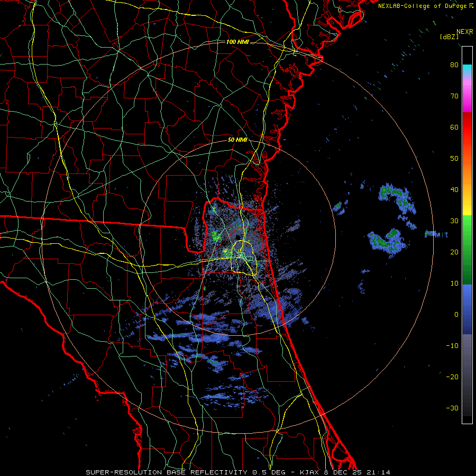Click the 40 value on the dBZ scale

pos(454,190)
